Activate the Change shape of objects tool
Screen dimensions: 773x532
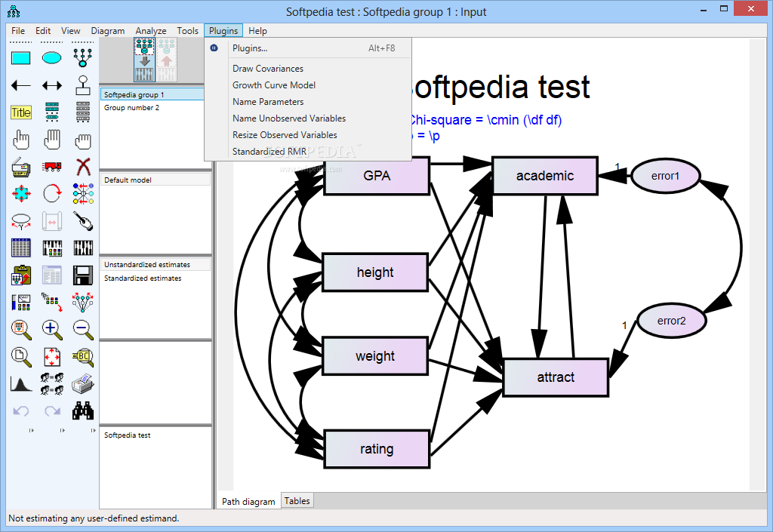(x=20, y=194)
